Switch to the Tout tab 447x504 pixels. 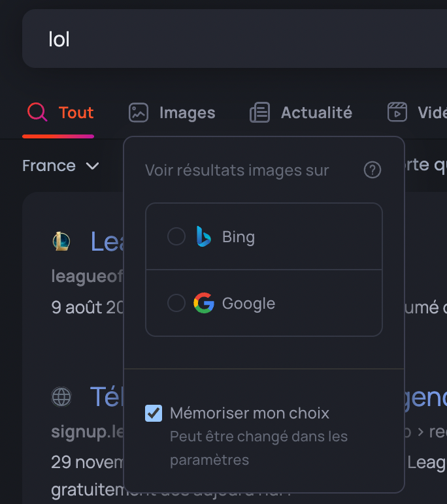point(76,112)
